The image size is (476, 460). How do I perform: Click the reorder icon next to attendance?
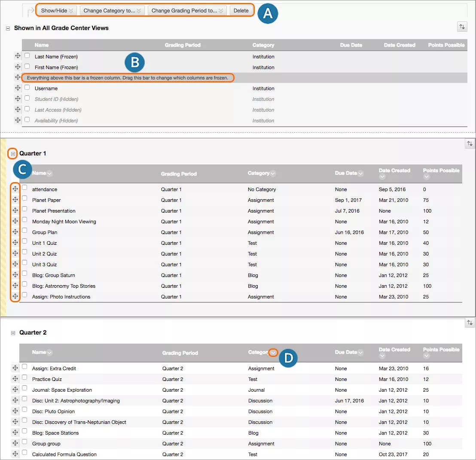point(15,189)
